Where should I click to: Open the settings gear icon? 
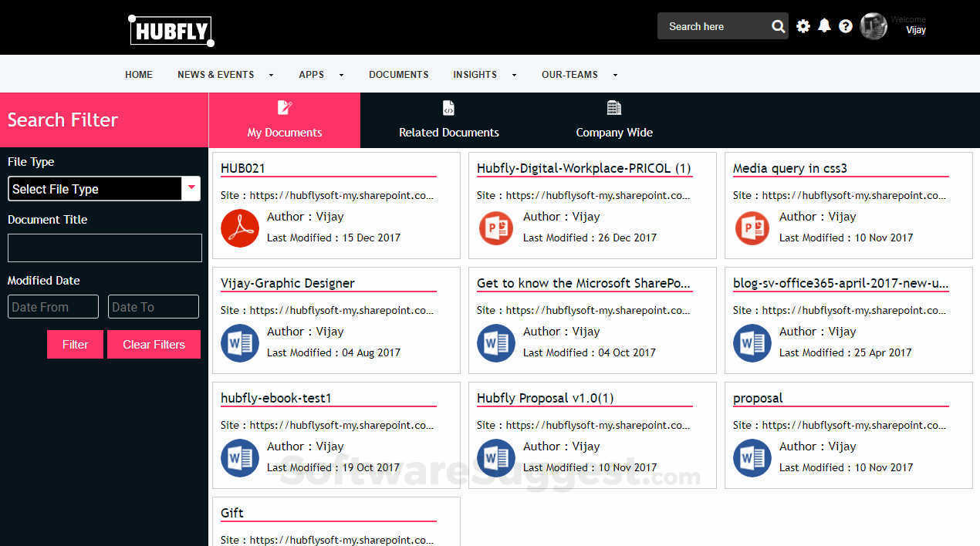(803, 25)
